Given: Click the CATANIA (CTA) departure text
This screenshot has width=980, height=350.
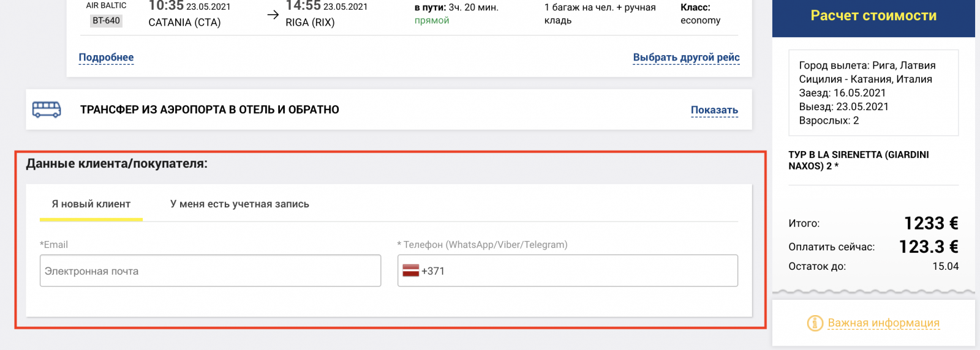Looking at the screenshot, I should [184, 23].
